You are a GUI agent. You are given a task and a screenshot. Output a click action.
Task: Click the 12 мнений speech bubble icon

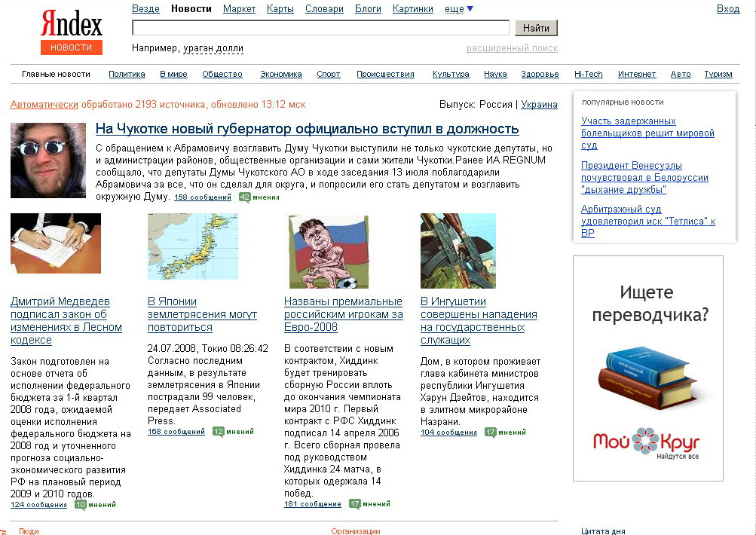click(x=219, y=432)
